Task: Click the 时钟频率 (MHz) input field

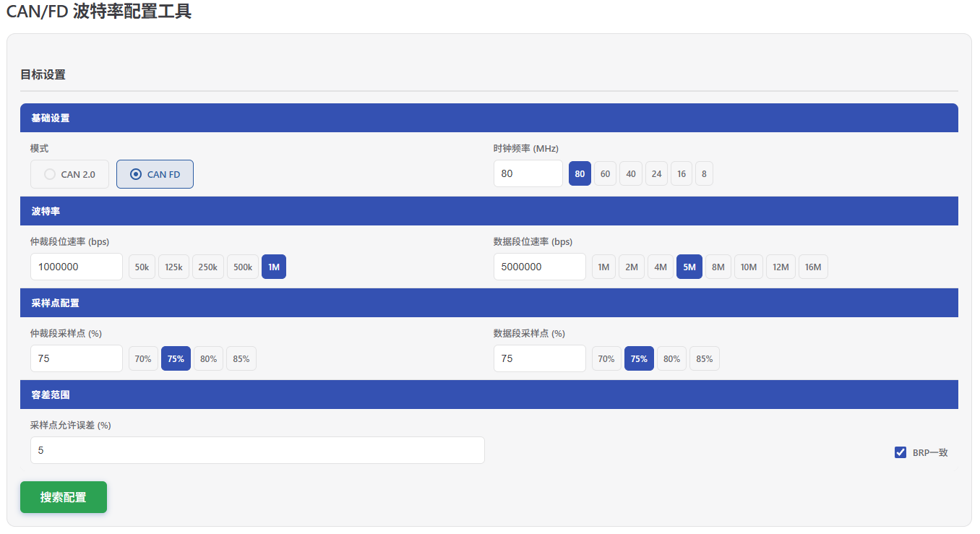Action: click(528, 173)
